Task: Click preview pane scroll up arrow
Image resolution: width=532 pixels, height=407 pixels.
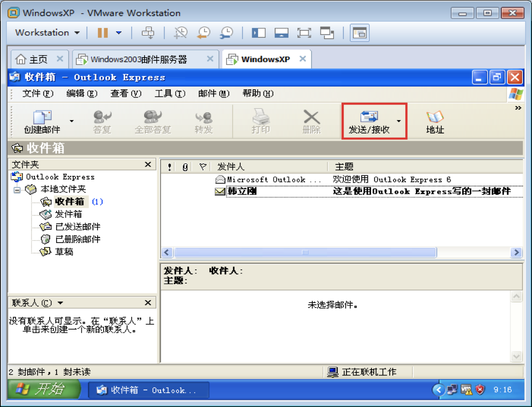Action: (x=516, y=297)
